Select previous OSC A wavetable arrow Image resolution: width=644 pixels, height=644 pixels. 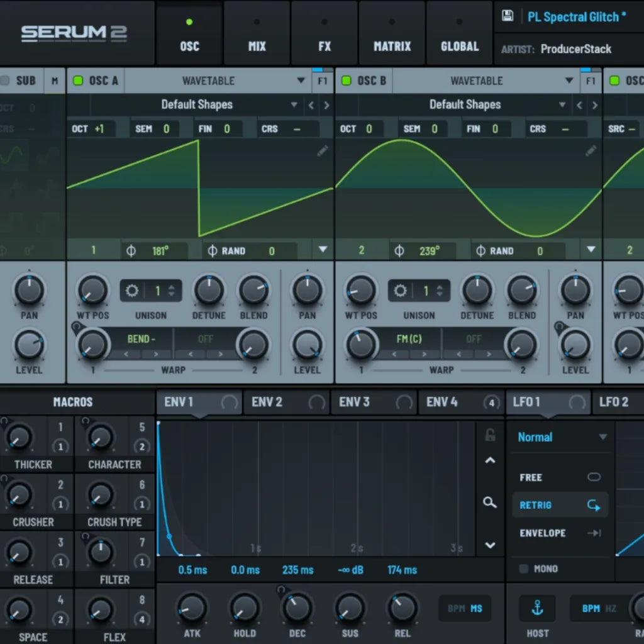tap(311, 105)
